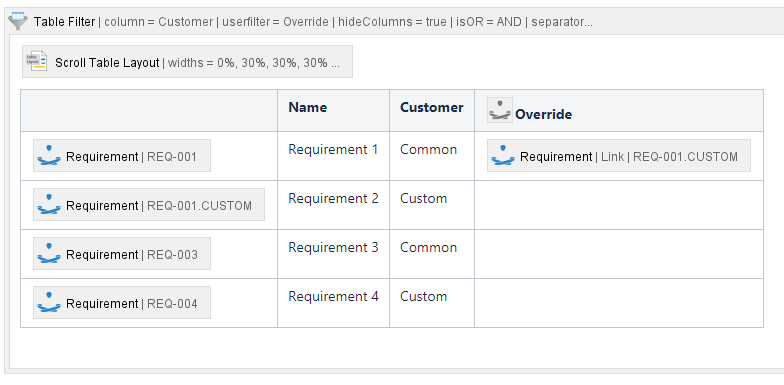Screen dimensions: 784x385
Task: Click the Requirement Link icon in Override column
Action: coord(503,156)
